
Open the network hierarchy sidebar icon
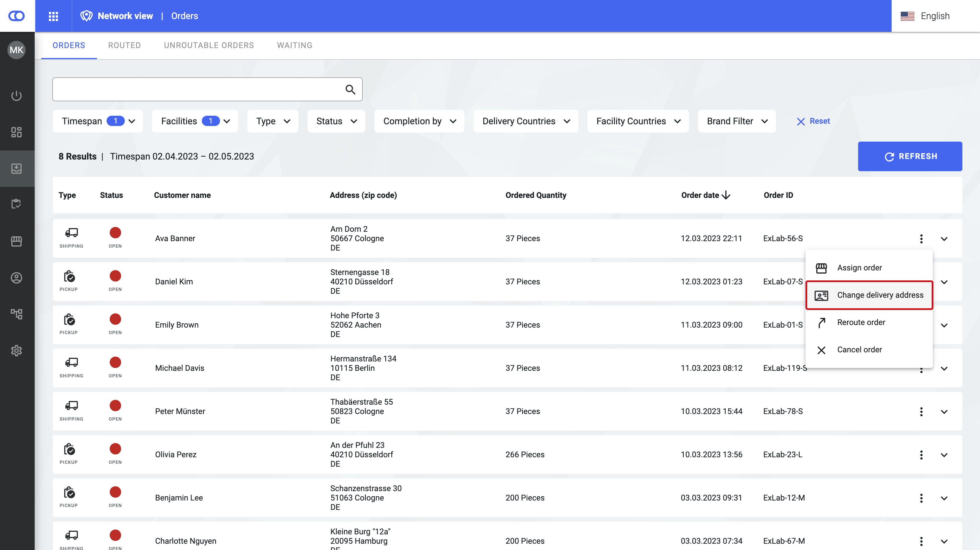[x=16, y=314]
